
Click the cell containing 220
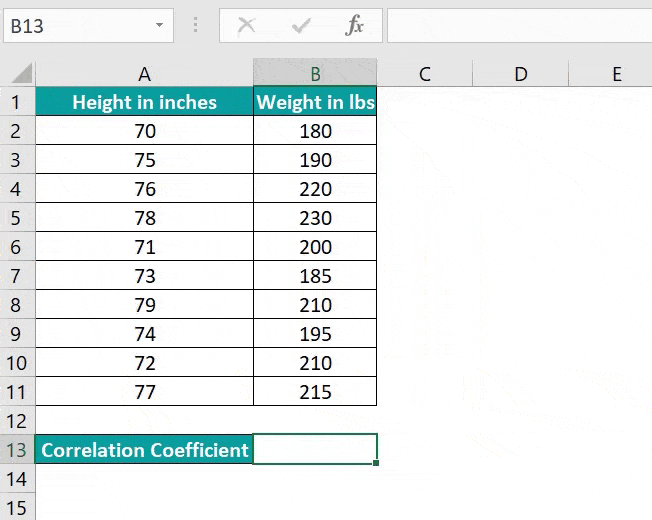pyautogui.click(x=315, y=189)
